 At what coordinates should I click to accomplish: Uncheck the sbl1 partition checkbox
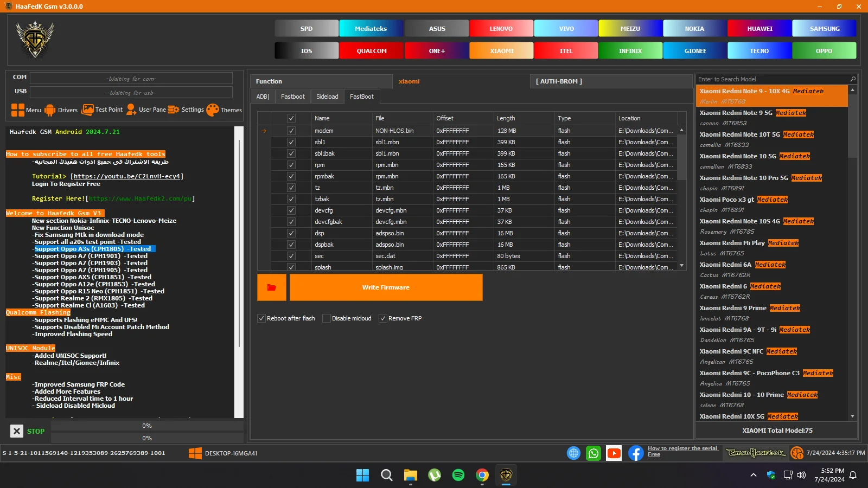pos(291,142)
